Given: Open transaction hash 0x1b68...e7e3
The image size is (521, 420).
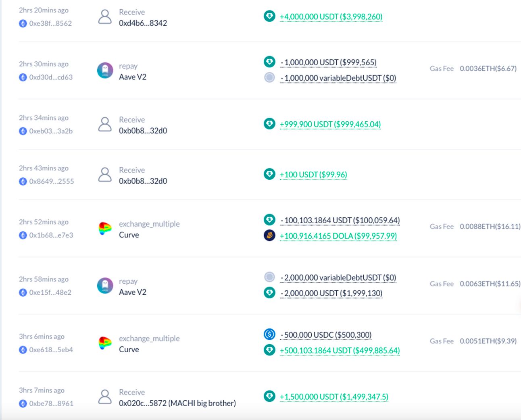Looking at the screenshot, I should (x=51, y=235).
